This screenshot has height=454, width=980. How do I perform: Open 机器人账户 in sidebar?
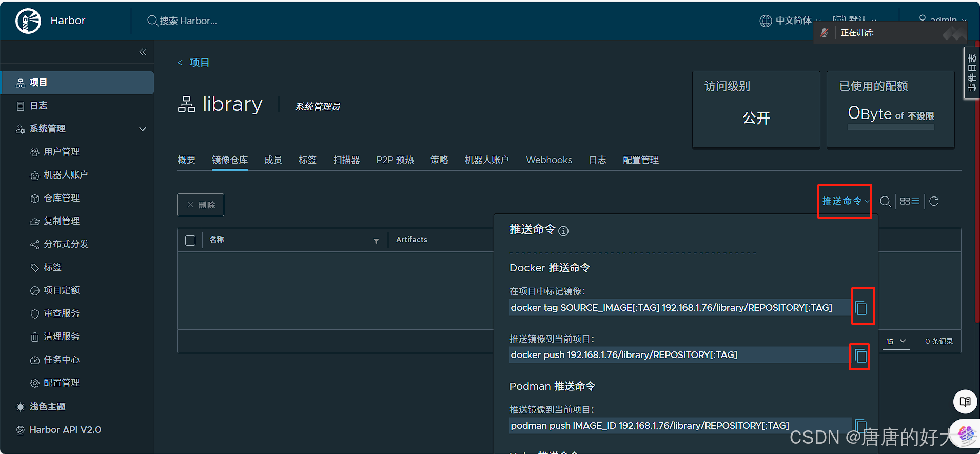click(66, 175)
